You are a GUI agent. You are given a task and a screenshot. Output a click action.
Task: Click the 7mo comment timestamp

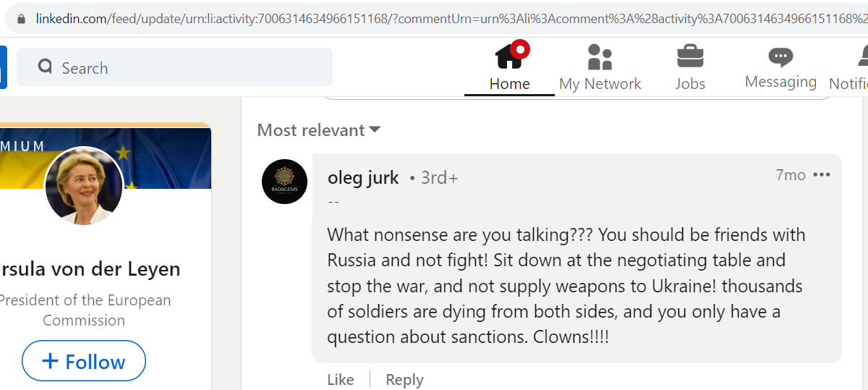[x=790, y=175]
